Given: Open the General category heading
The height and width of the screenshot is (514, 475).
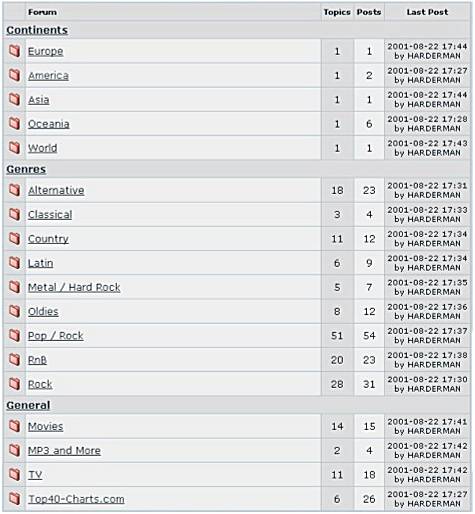Looking at the screenshot, I should (x=28, y=405).
